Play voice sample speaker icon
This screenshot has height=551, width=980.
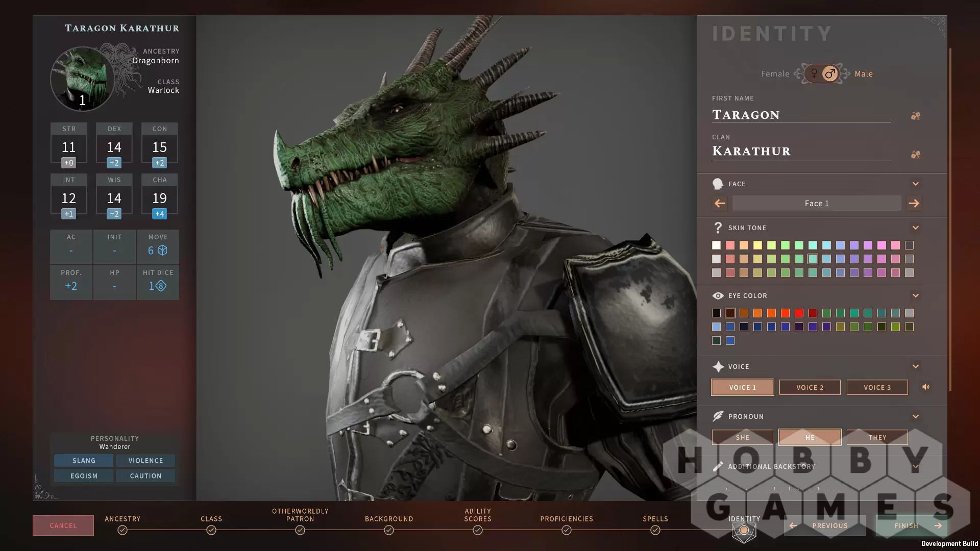point(926,387)
